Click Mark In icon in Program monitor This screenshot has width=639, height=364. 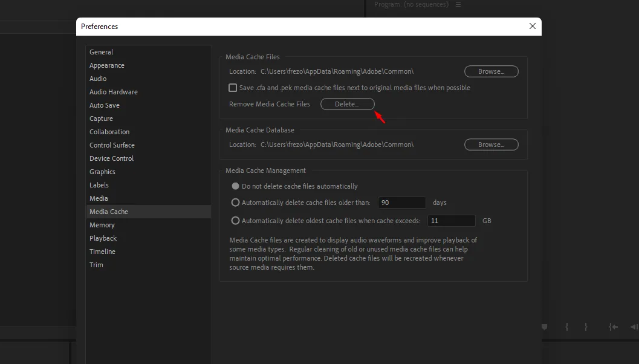(566, 327)
